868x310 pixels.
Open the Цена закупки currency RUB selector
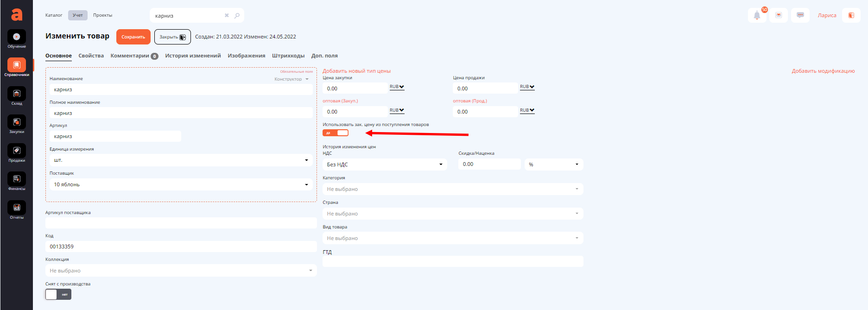pos(397,87)
